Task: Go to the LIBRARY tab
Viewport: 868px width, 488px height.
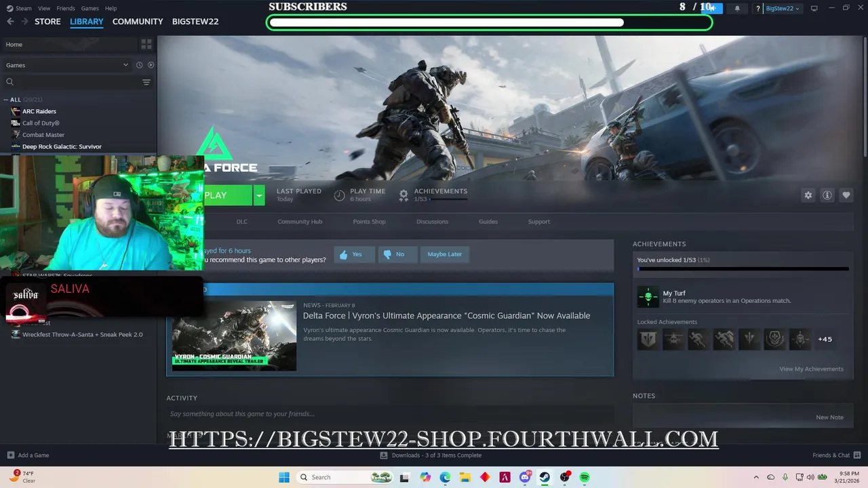Action: [x=87, y=22]
